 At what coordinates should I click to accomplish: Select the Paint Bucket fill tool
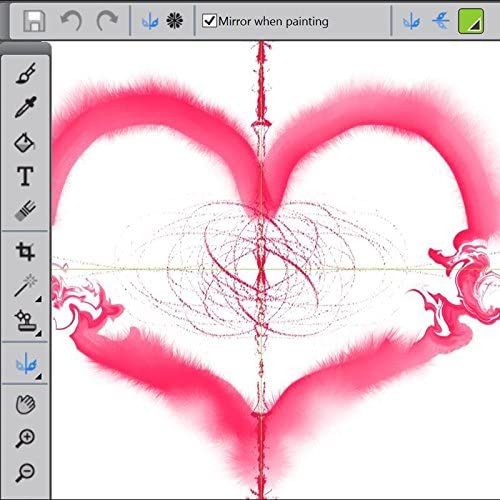[24, 142]
